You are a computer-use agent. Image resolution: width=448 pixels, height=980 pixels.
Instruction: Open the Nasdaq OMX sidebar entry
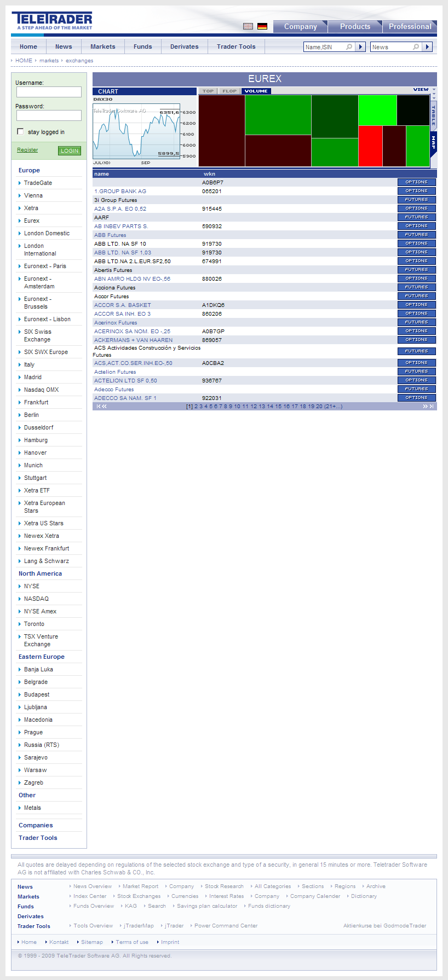[41, 390]
